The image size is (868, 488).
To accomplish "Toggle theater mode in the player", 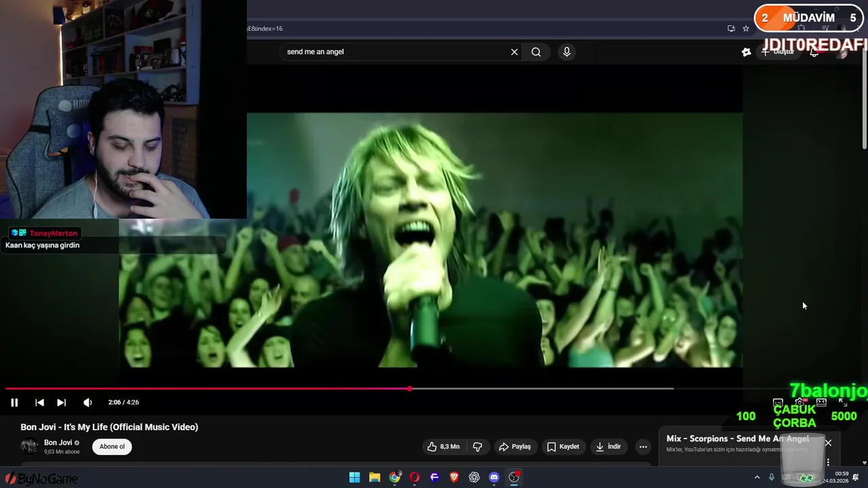I will tap(821, 403).
